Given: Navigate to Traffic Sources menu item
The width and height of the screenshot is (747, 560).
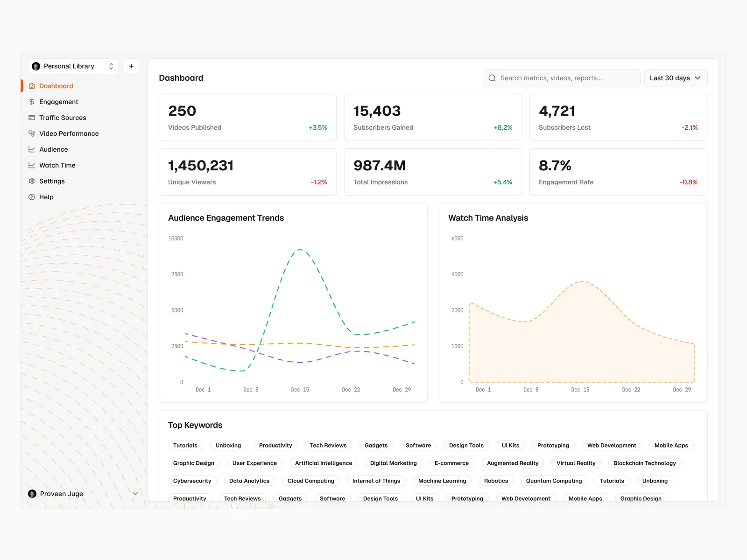Looking at the screenshot, I should pos(63,118).
